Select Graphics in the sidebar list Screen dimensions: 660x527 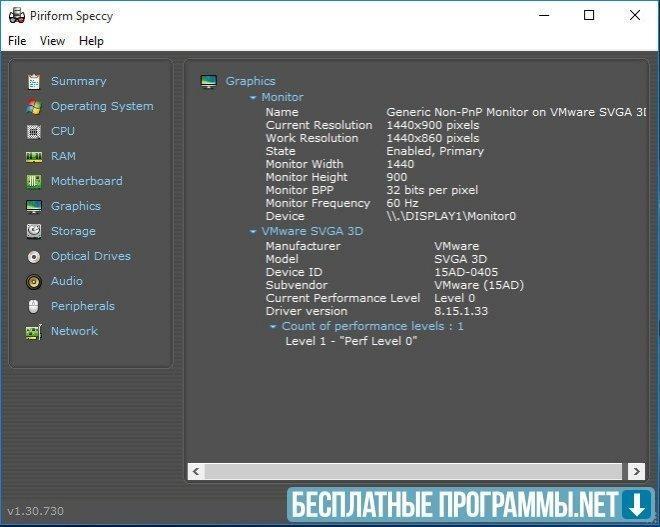click(x=76, y=206)
